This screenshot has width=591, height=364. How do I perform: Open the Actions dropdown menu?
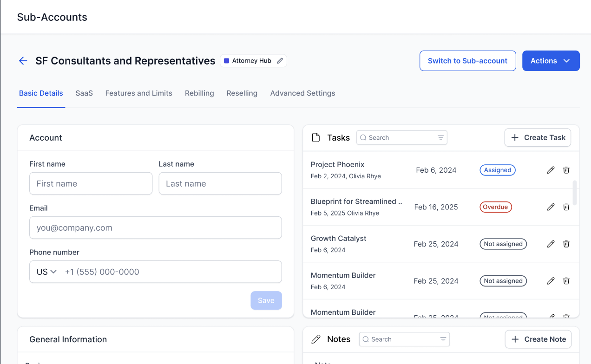click(x=551, y=61)
